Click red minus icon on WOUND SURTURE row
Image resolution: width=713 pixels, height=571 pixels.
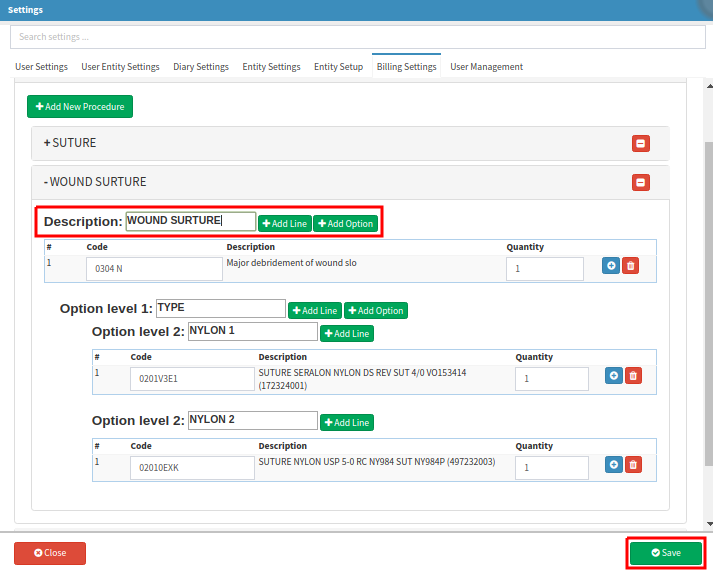pyautogui.click(x=641, y=182)
